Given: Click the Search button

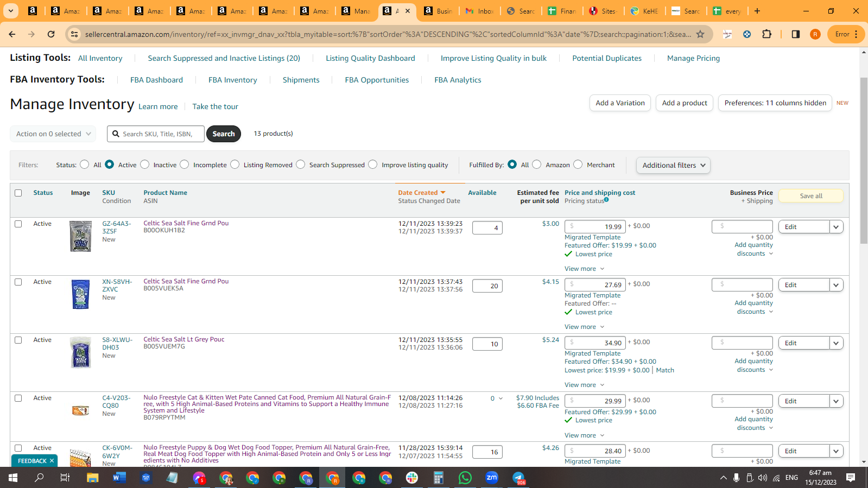Looking at the screenshot, I should pos(224,134).
